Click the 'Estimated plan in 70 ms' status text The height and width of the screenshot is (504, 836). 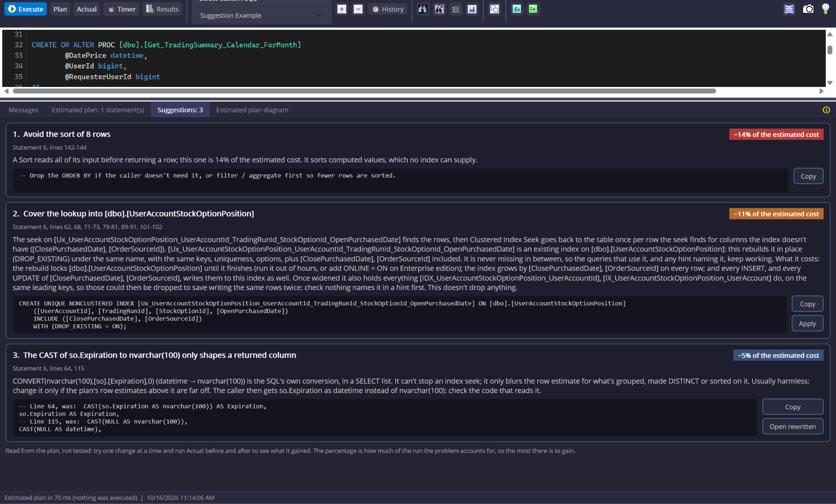coord(71,497)
